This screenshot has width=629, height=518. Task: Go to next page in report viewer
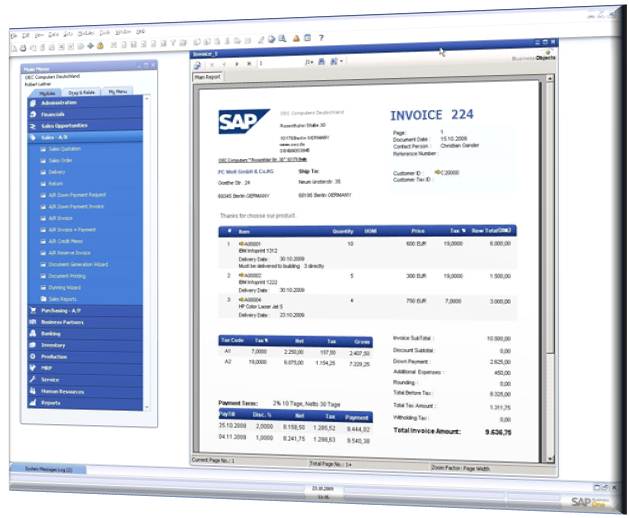coord(237,64)
